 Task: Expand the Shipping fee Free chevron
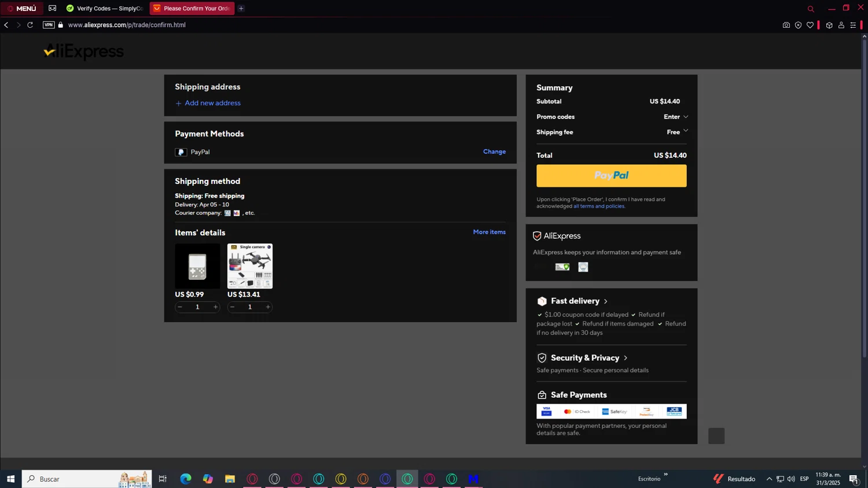(686, 131)
